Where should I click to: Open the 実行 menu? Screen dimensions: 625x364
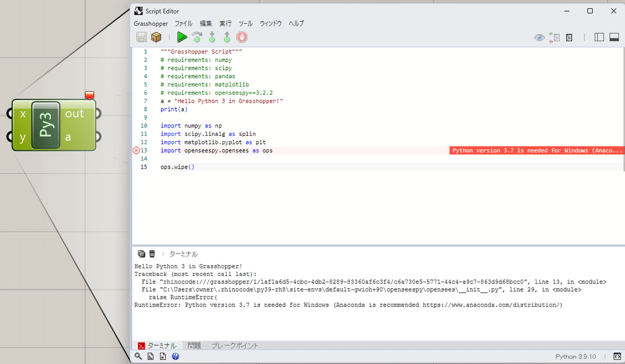click(x=225, y=23)
